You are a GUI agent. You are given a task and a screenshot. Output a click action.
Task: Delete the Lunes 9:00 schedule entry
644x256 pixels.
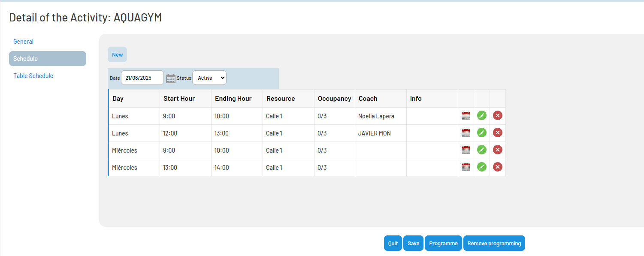pyautogui.click(x=498, y=115)
